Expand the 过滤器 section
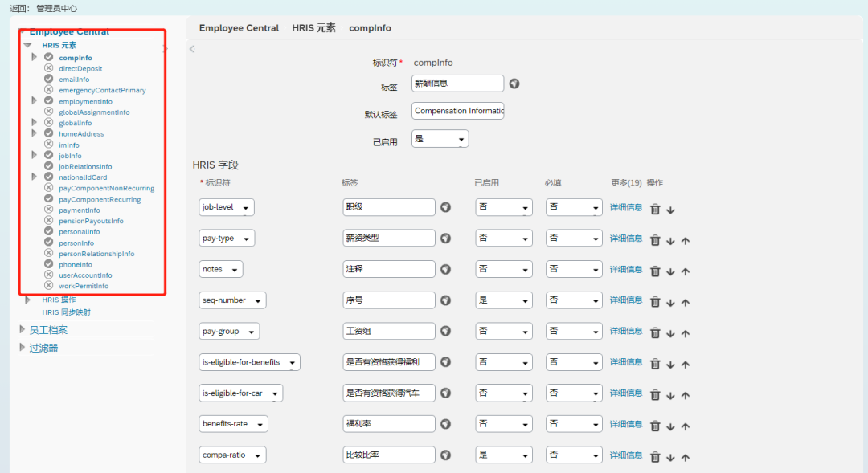This screenshot has height=473, width=868. coord(22,347)
